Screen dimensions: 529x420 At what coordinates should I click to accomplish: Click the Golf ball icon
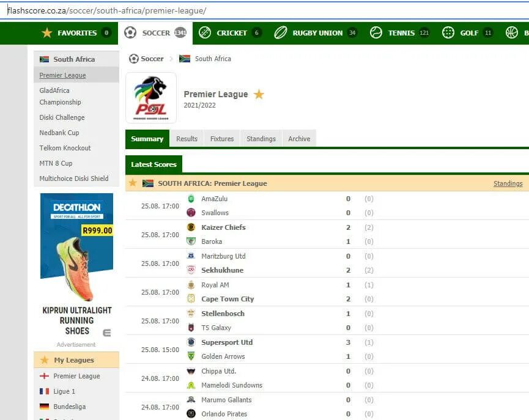click(448, 33)
